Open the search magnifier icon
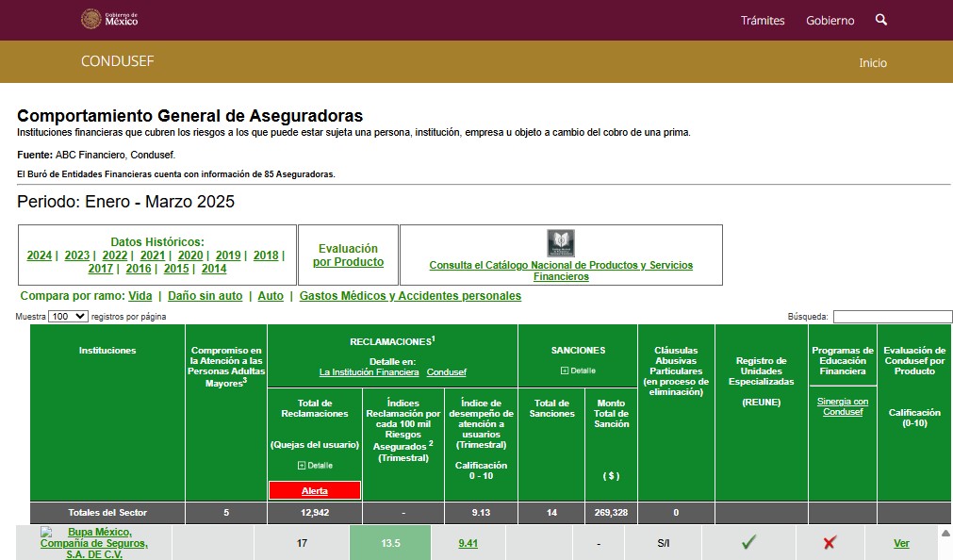This screenshot has width=953, height=560. pos(881,20)
